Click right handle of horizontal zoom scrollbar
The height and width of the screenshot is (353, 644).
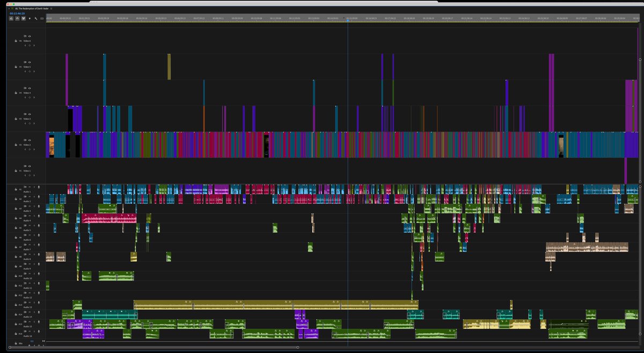(x=298, y=347)
